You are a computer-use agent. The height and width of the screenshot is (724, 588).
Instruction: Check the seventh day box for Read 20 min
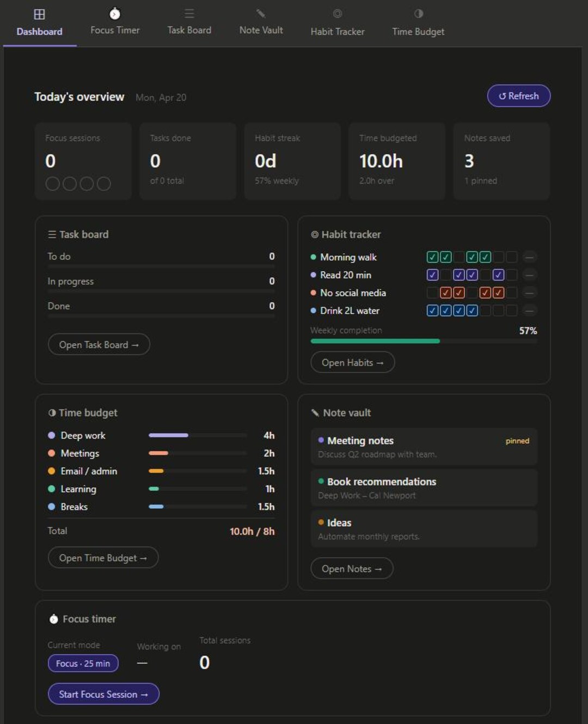(511, 275)
